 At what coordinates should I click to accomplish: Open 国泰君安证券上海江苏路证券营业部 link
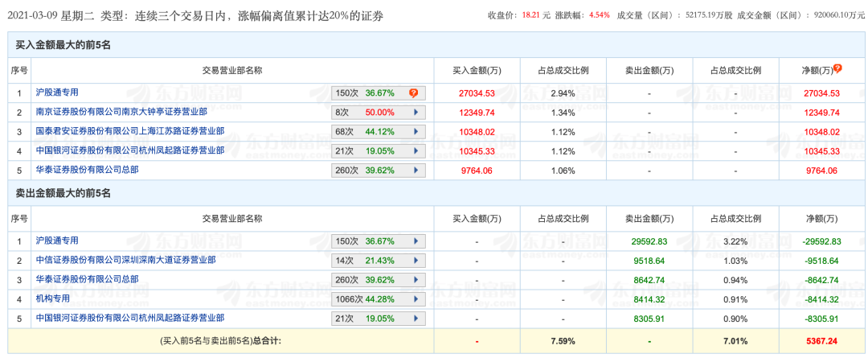click(x=129, y=131)
